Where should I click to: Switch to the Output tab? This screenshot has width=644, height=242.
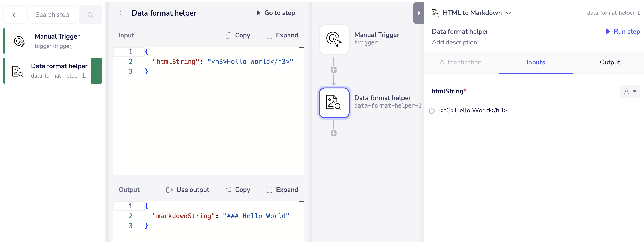[610, 62]
